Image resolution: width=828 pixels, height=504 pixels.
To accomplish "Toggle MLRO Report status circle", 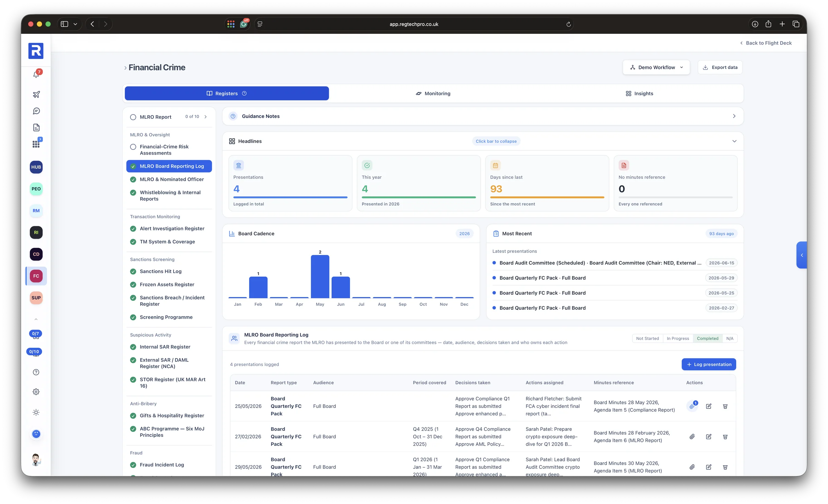I will 133,117.
